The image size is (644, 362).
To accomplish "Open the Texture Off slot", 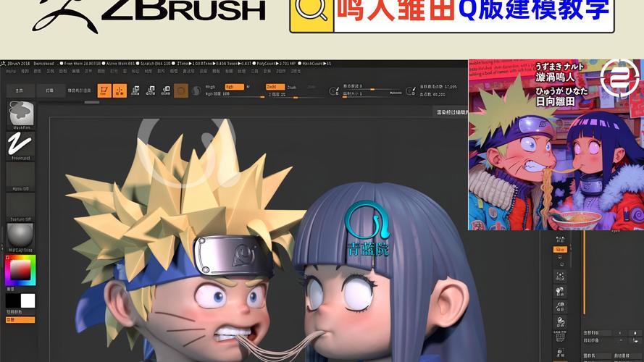I will point(20,208).
